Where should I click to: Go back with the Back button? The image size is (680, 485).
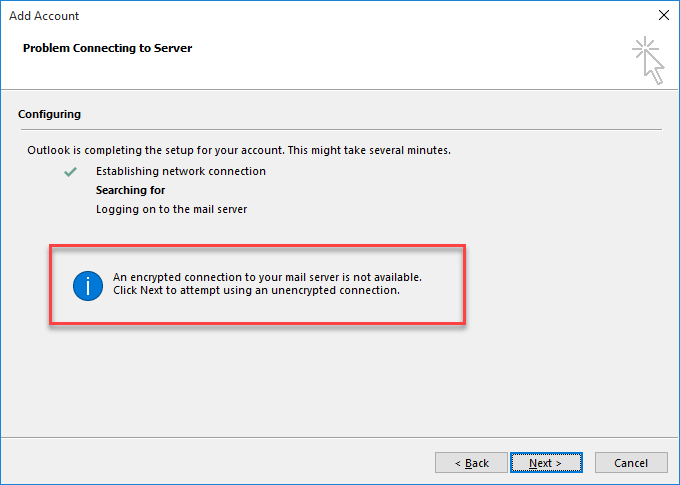[x=471, y=462]
